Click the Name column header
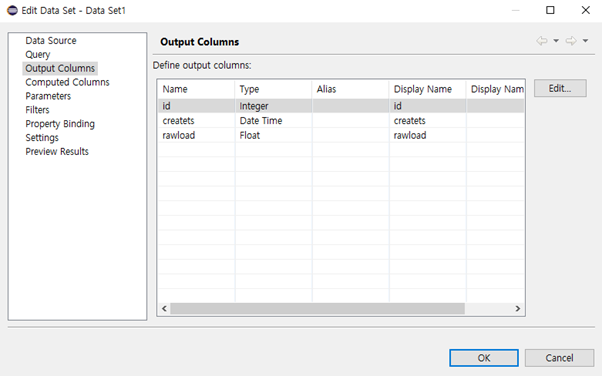This screenshot has height=376, width=602. [196, 89]
